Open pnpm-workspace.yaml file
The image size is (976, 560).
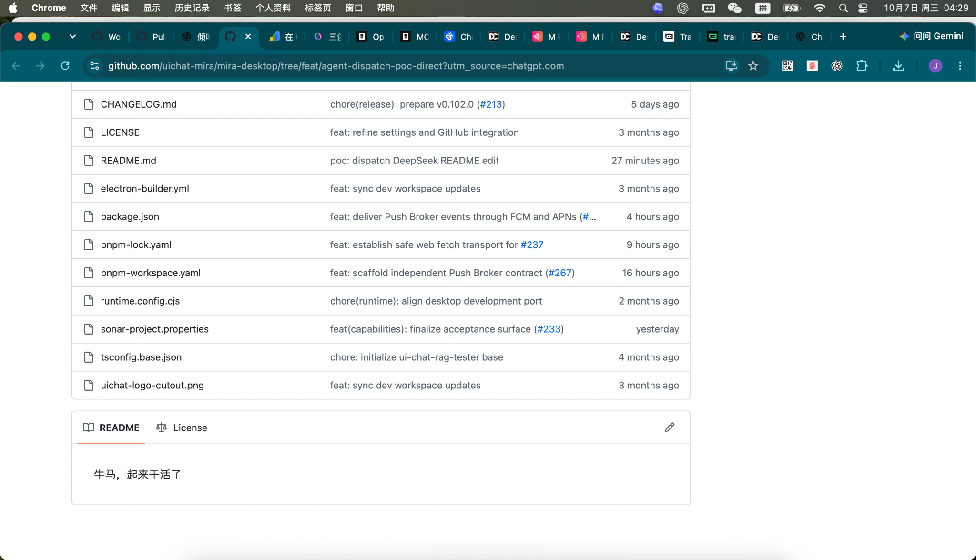pyautogui.click(x=151, y=273)
